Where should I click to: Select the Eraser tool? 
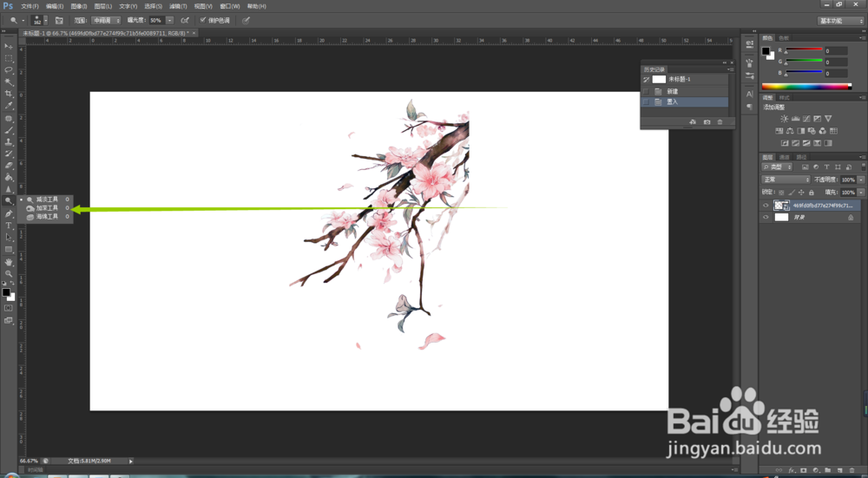coord(9,166)
